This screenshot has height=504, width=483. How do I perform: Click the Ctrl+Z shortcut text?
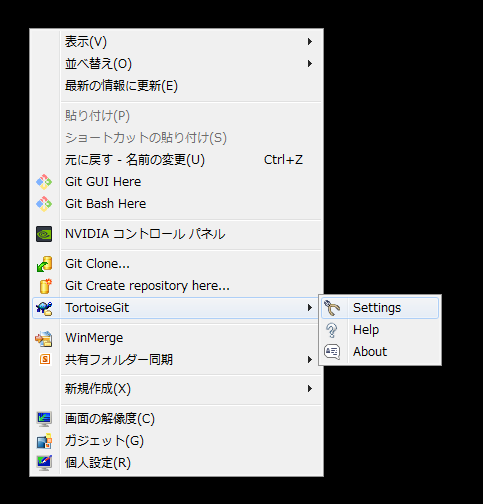(283, 160)
